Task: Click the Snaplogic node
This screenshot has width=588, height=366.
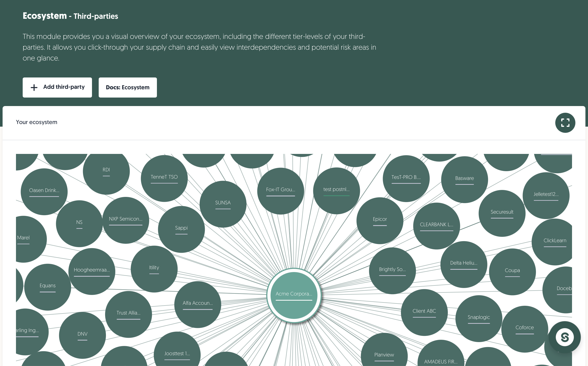Action: point(479,319)
